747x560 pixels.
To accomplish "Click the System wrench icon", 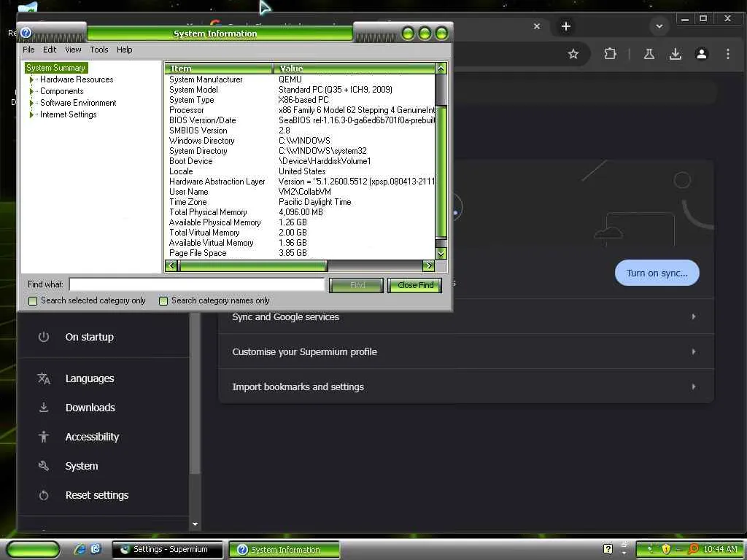I will 43,466.
